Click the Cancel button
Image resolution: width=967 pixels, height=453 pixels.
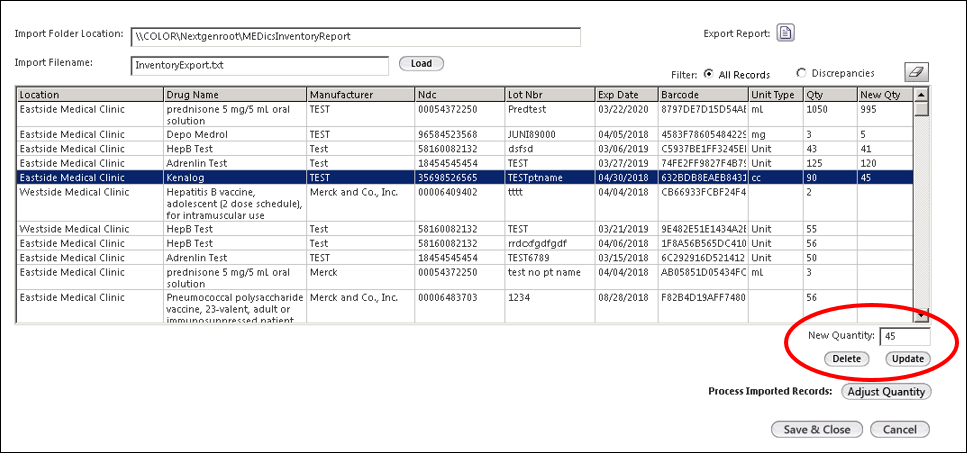(x=900, y=430)
